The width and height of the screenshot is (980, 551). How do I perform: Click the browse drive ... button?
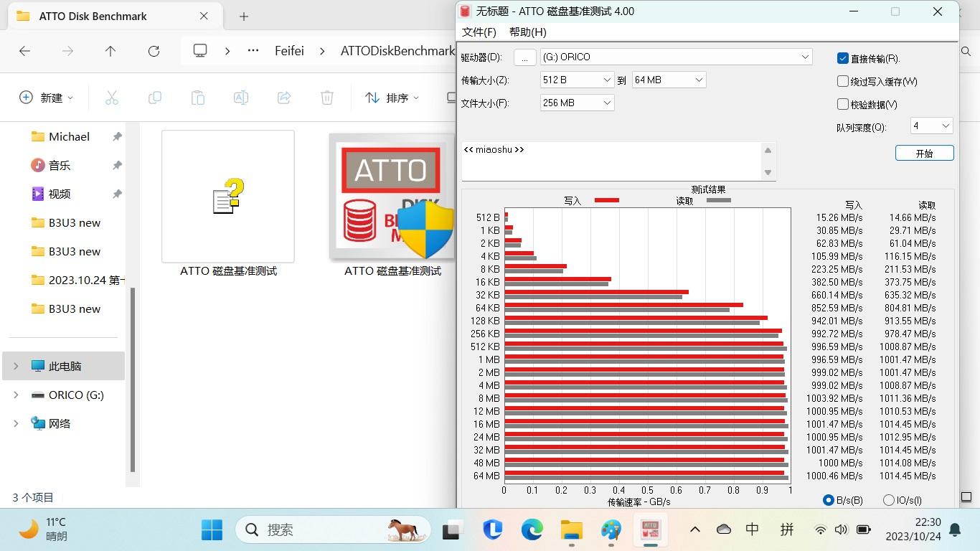click(x=525, y=57)
